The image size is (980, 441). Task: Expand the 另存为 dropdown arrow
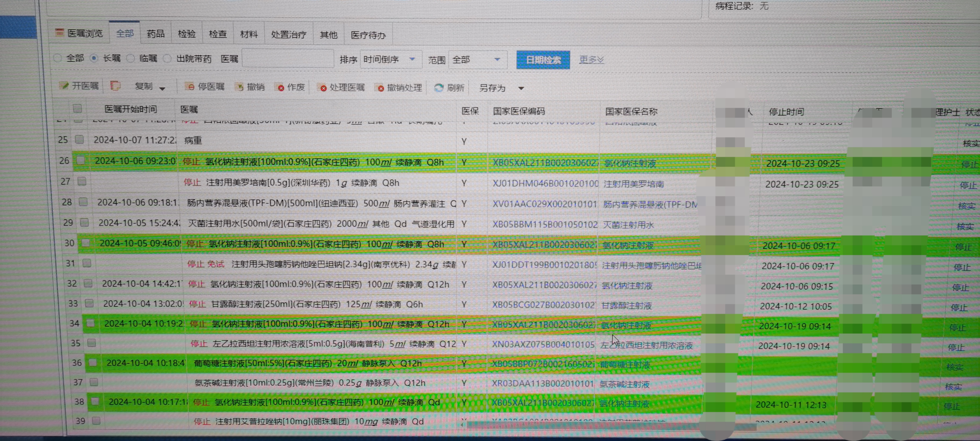521,88
